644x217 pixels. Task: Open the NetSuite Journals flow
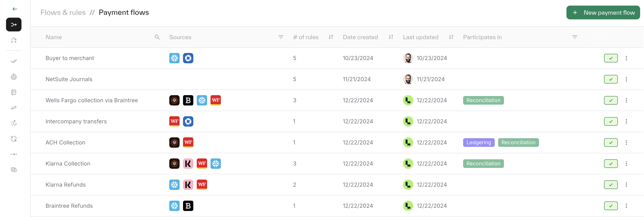69,79
